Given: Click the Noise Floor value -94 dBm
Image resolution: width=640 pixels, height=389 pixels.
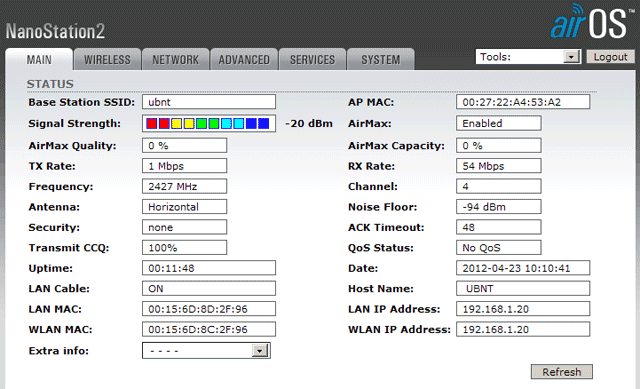Looking at the screenshot, I should click(499, 207).
